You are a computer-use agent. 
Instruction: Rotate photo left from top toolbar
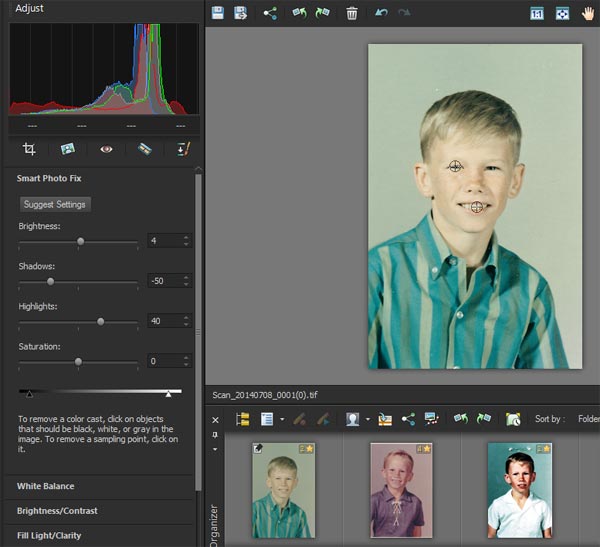pos(300,13)
